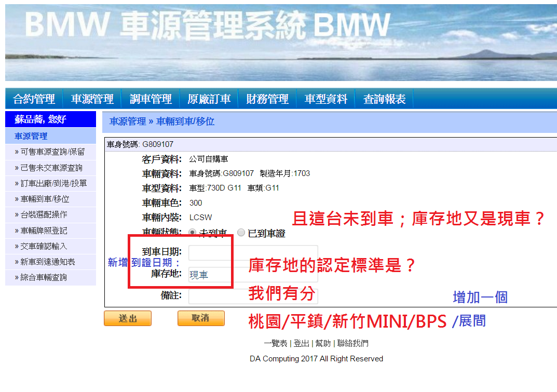This screenshot has width=557, height=392.
Task: Click the 一覽表 footer link
Action: pyautogui.click(x=276, y=343)
